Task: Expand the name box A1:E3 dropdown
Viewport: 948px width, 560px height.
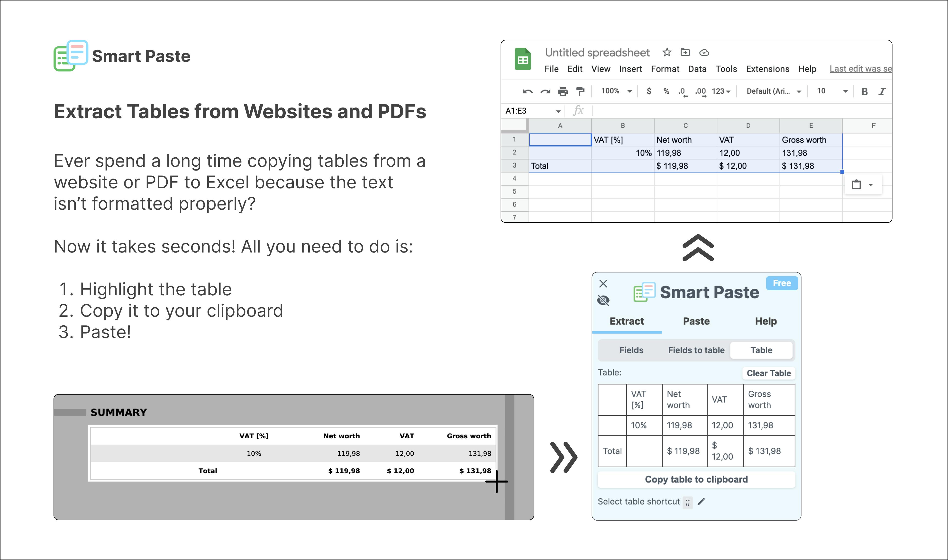Action: 558,111
